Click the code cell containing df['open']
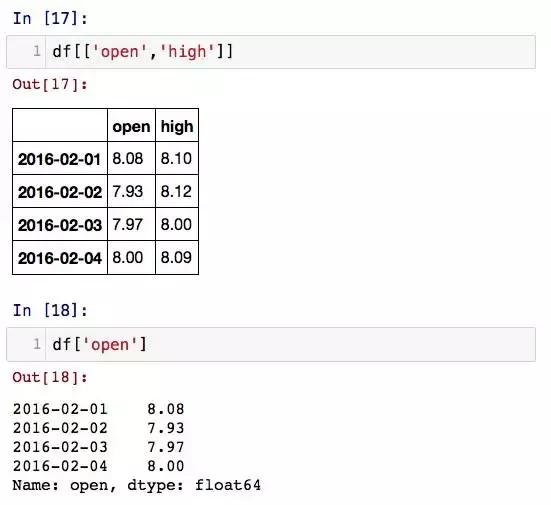551x505 pixels. point(271,344)
